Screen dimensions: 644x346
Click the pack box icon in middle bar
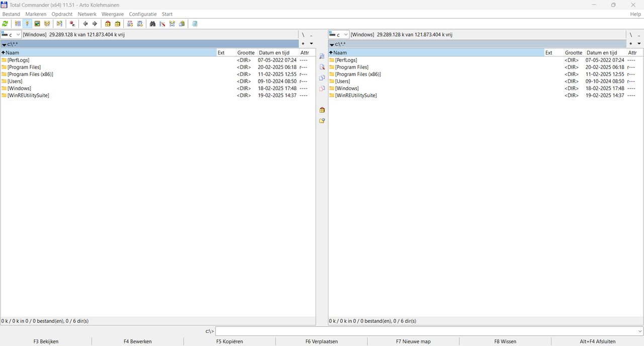pyautogui.click(x=322, y=110)
